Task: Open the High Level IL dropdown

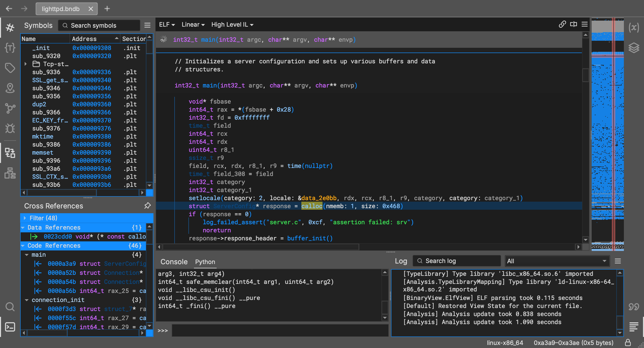Action: [232, 25]
